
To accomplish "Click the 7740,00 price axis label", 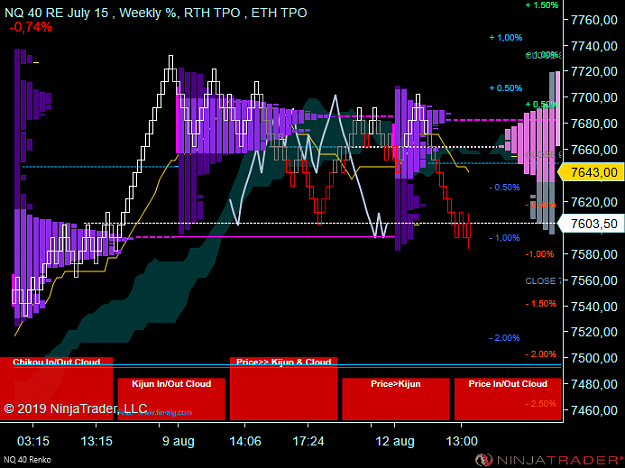I will pos(594,46).
